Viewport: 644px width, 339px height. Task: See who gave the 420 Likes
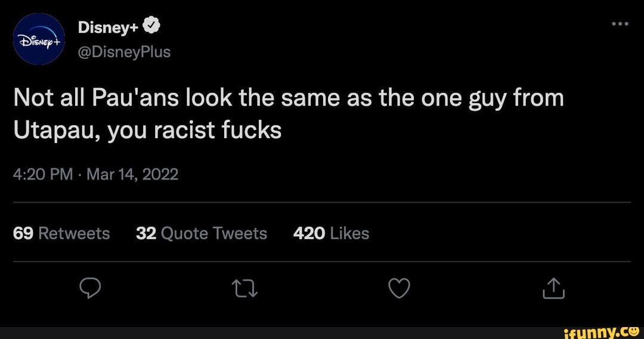(x=331, y=234)
